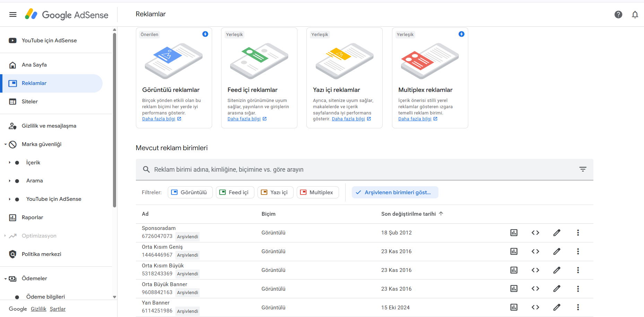Open the notifications bell

635,15
